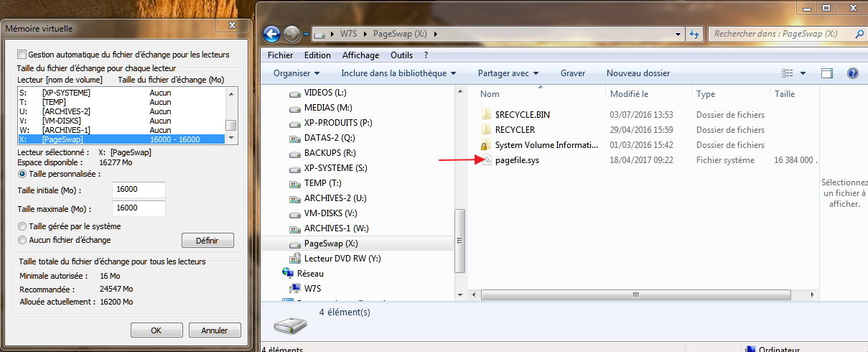The height and width of the screenshot is (352, 868).
Task: Click the BACKUPS (R:) drive icon
Action: [x=294, y=154]
